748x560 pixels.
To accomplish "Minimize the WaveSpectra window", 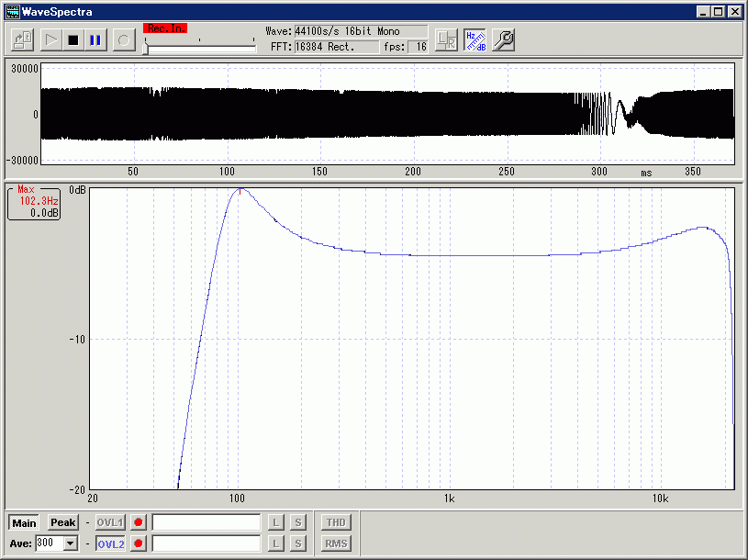I will point(702,12).
